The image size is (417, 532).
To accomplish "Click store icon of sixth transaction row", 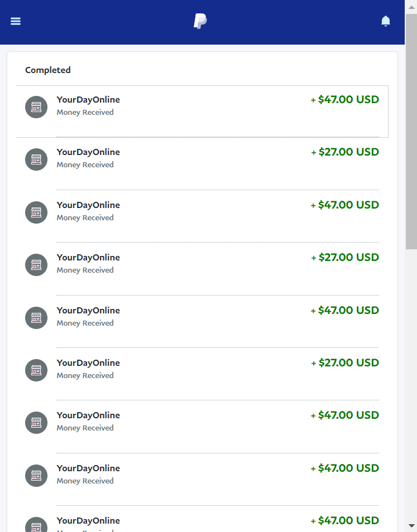I will pos(36,370).
